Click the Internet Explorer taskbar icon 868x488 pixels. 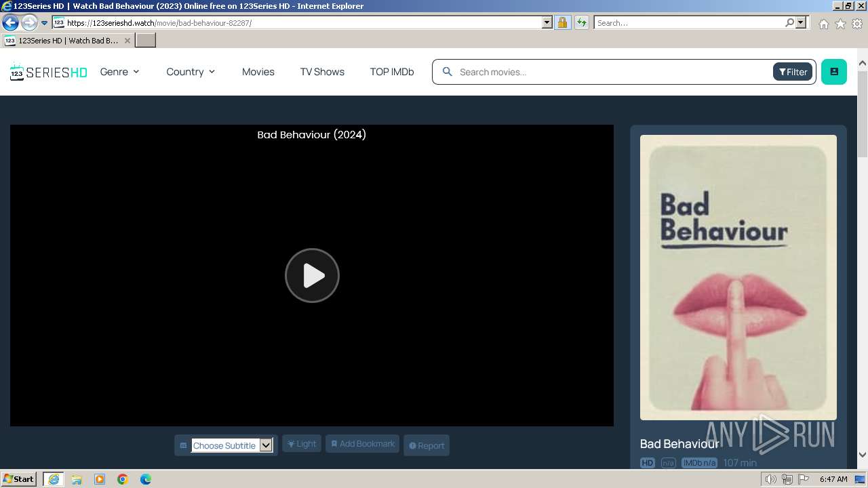click(54, 479)
